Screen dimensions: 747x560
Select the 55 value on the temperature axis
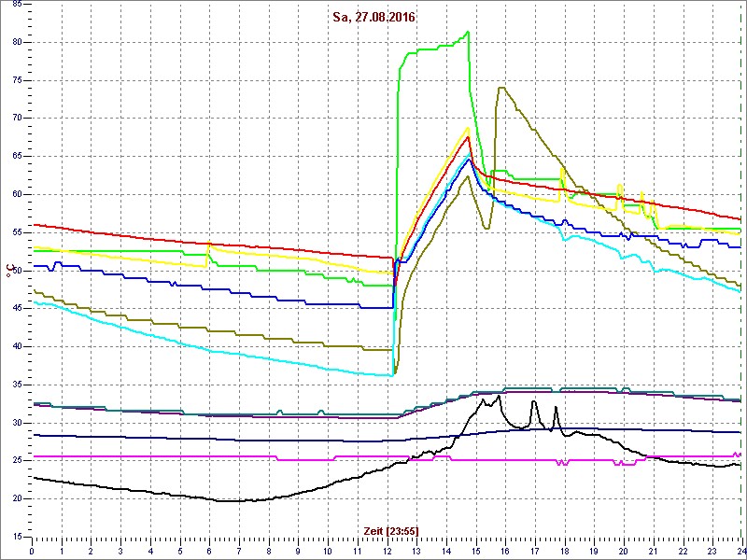16,232
